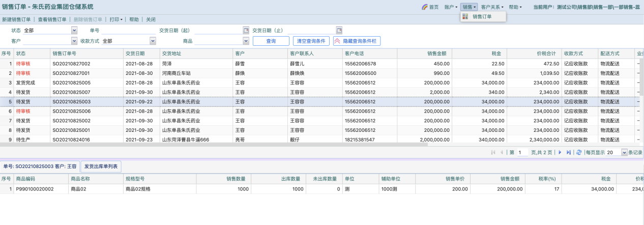The height and width of the screenshot is (225, 644).
Task: Expand the 状态 status dropdown
Action: click(x=74, y=31)
